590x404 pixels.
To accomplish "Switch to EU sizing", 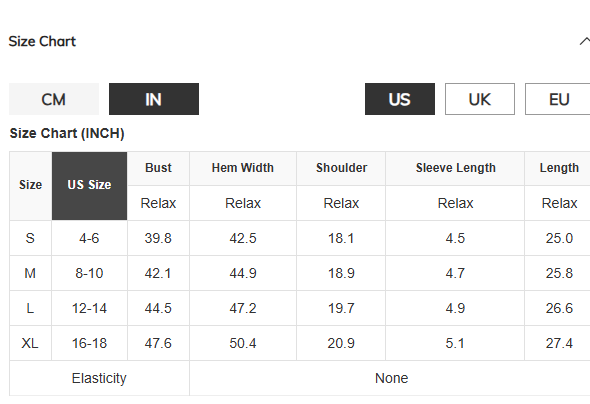I will pos(558,99).
